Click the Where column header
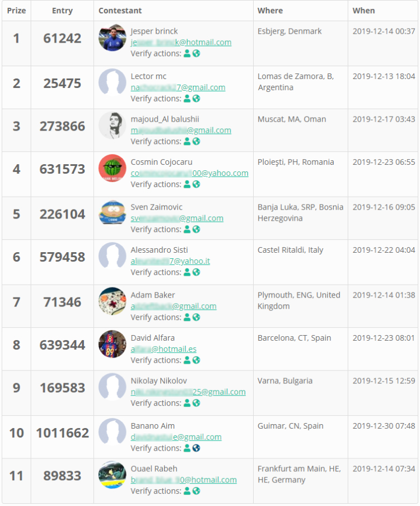The width and height of the screenshot is (420, 506). pos(270,11)
